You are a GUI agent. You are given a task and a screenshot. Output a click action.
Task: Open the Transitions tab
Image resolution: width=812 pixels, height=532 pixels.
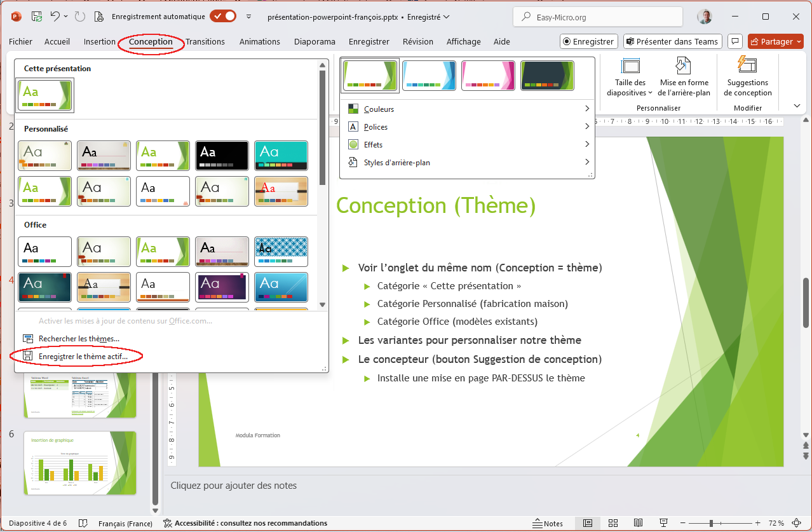[x=205, y=41]
